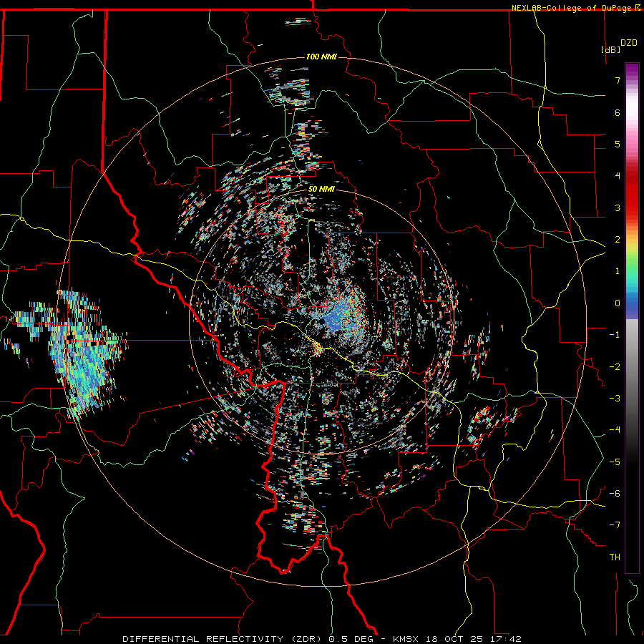Click the 18 OCT 25 date text
Image resolution: width=644 pixels, height=644 pixels.
pyautogui.click(x=454, y=639)
